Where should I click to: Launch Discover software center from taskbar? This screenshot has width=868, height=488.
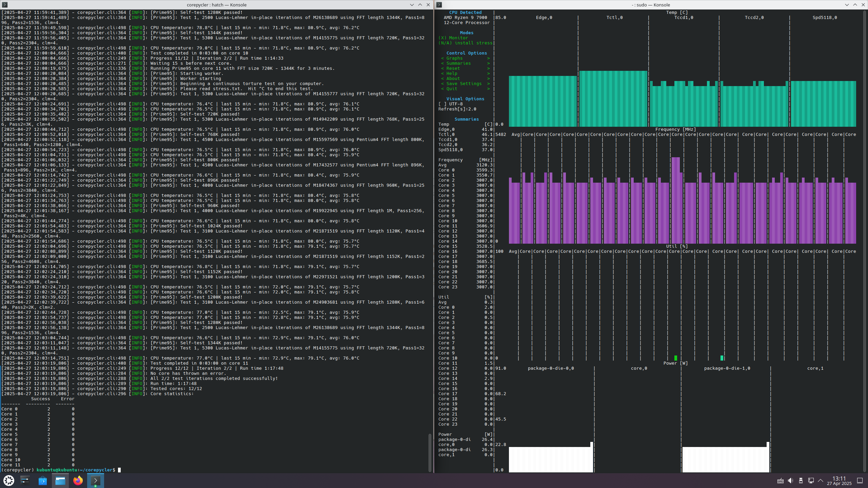tap(43, 480)
